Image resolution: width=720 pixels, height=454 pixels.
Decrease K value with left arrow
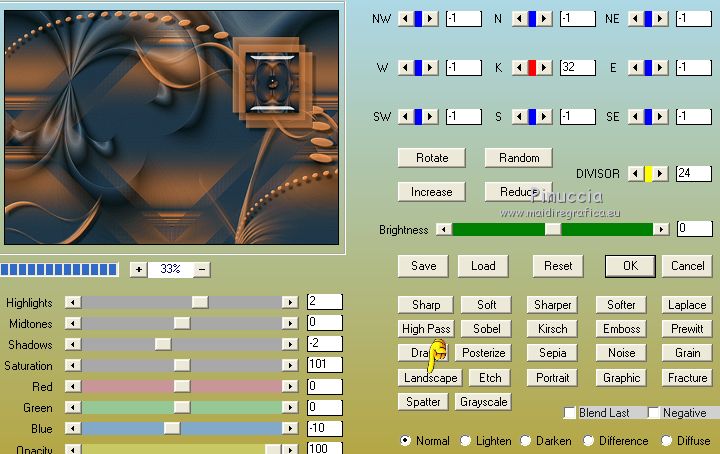pos(519,68)
